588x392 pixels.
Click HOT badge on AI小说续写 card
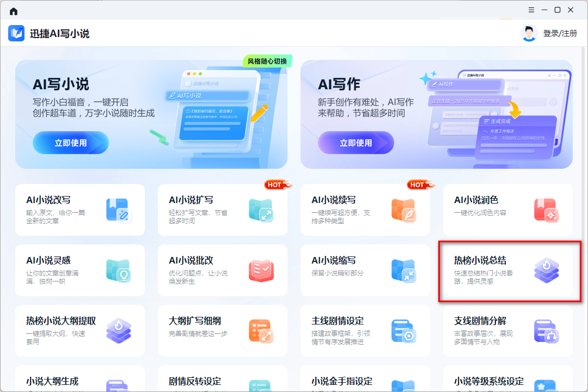pos(420,185)
